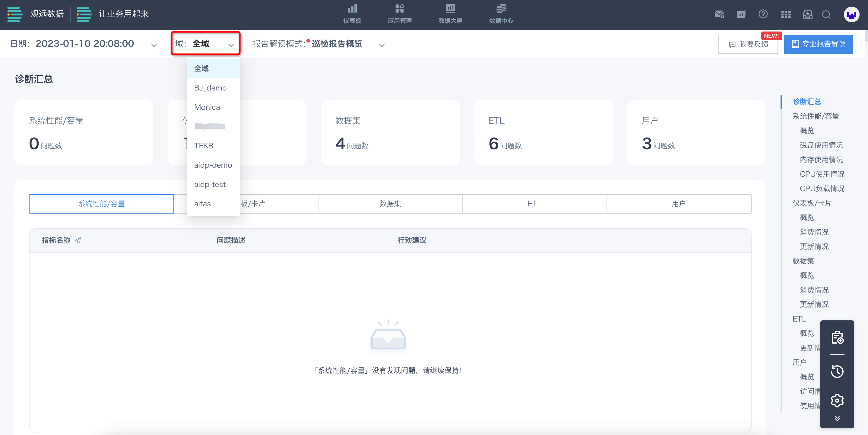Image resolution: width=868 pixels, height=435 pixels.
Task: Open the 数据集 4 问题数 card
Action: coord(390,132)
